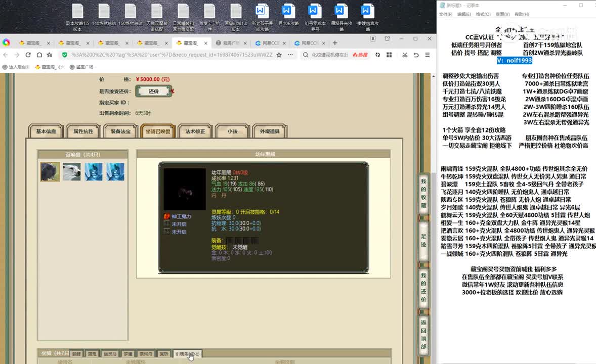Close the active 藏宝阁 browser tab
This screenshot has width=596, height=364.
(x=205, y=43)
